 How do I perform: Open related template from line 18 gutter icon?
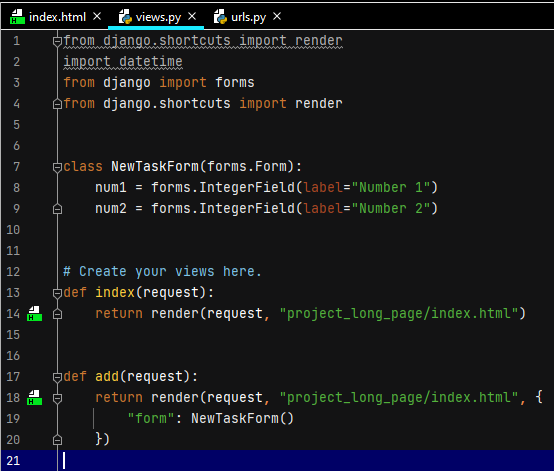pyautogui.click(x=34, y=398)
